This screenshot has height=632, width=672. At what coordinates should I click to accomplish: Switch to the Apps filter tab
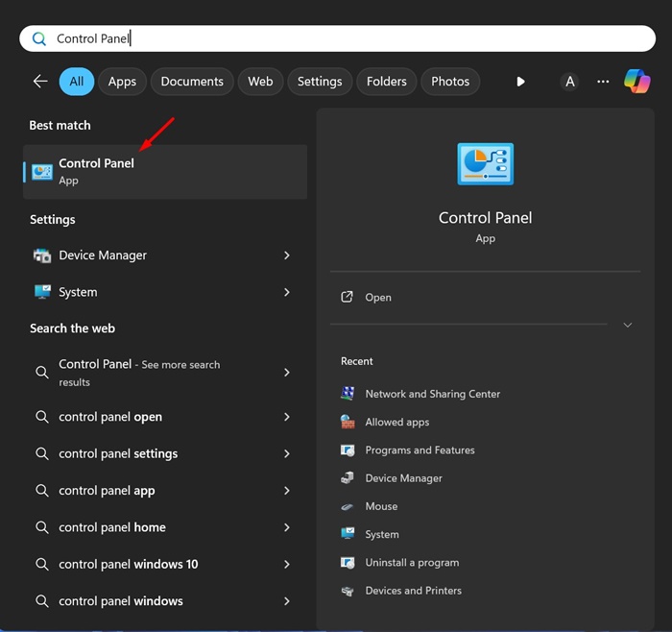click(x=122, y=82)
